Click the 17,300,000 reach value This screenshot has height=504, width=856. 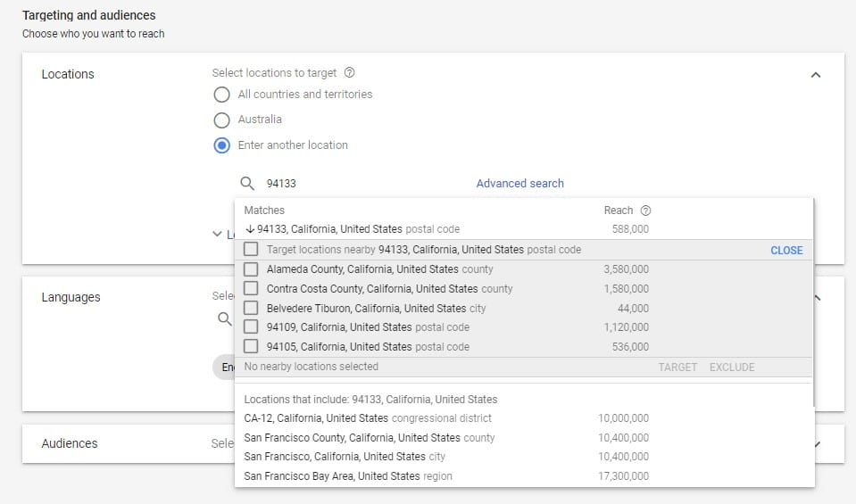(x=623, y=476)
